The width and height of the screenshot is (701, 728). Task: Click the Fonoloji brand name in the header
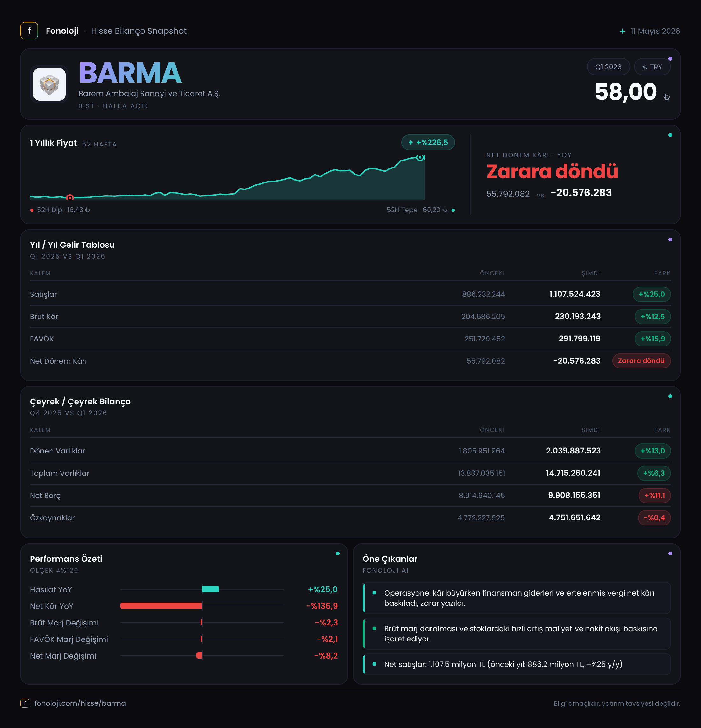tap(62, 31)
